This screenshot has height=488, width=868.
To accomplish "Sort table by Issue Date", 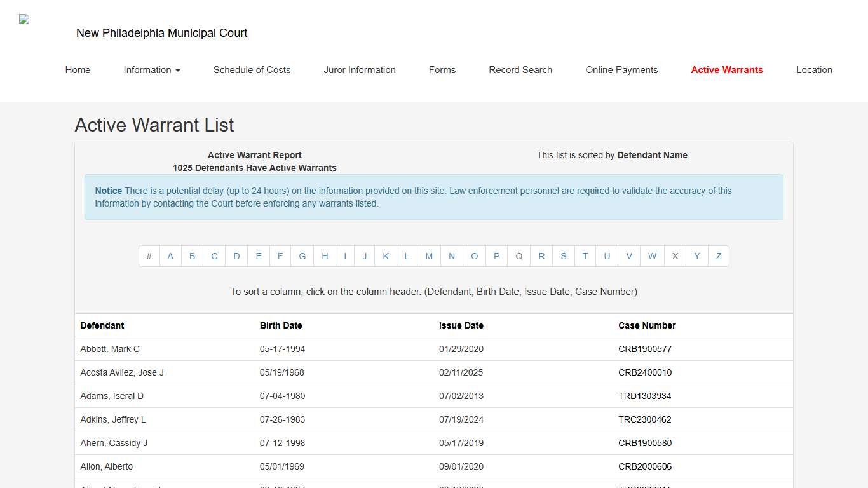I will (461, 325).
